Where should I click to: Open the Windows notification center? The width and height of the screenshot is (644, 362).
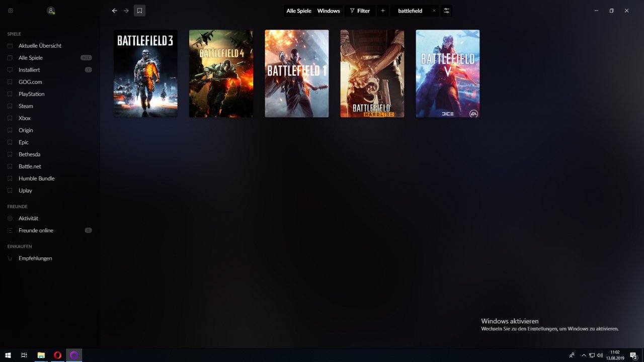(634, 355)
